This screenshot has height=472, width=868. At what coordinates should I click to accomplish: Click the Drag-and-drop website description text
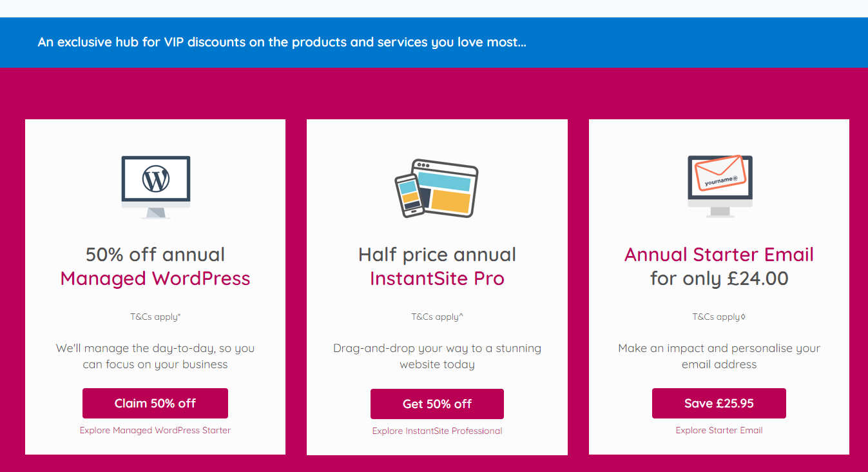(x=437, y=356)
